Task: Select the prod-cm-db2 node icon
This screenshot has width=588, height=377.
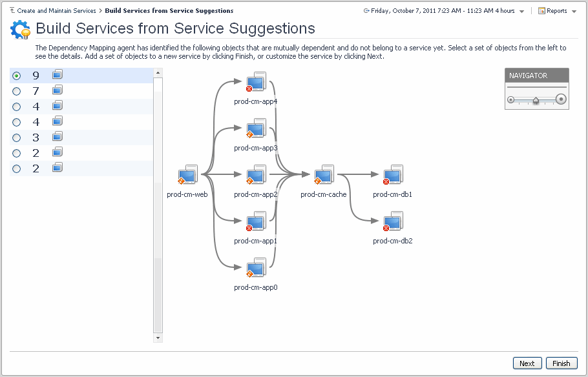Action: coord(393,221)
